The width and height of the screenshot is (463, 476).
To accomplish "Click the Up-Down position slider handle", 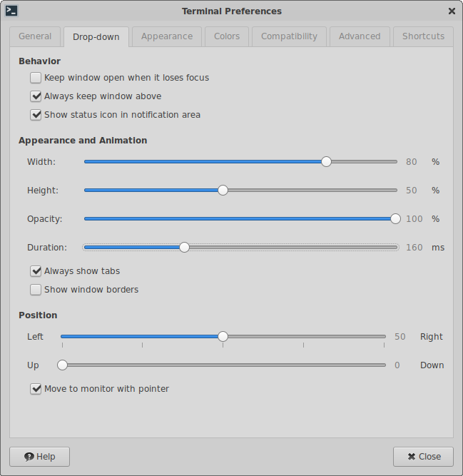I will pos(62,365).
